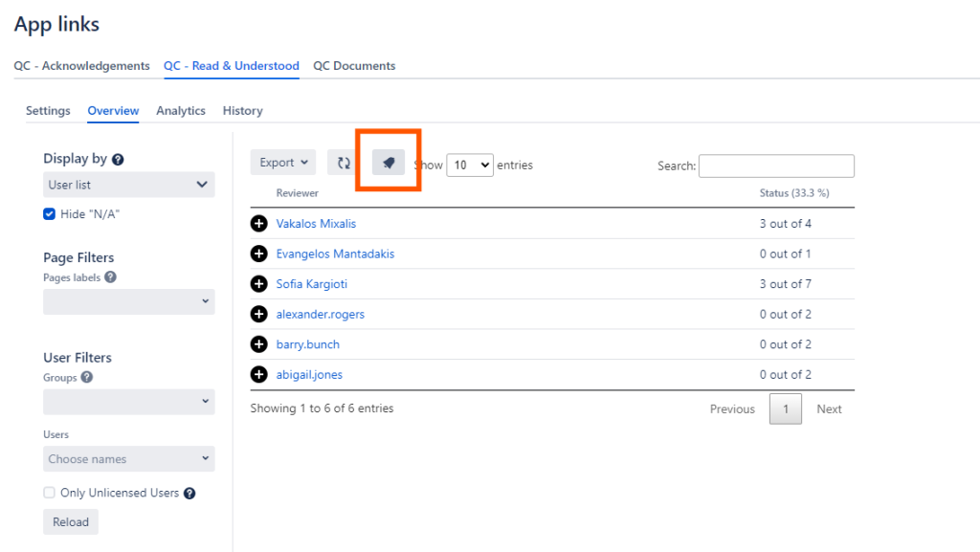Click into the Search input field

tap(776, 166)
